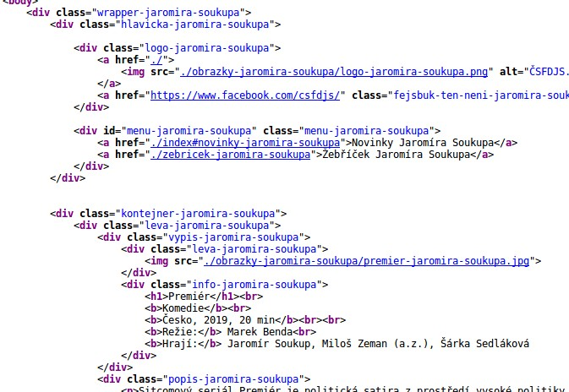Open the premier-jaromira-soukupa.jpg source link
The image size is (569, 392).
pyautogui.click(x=367, y=261)
